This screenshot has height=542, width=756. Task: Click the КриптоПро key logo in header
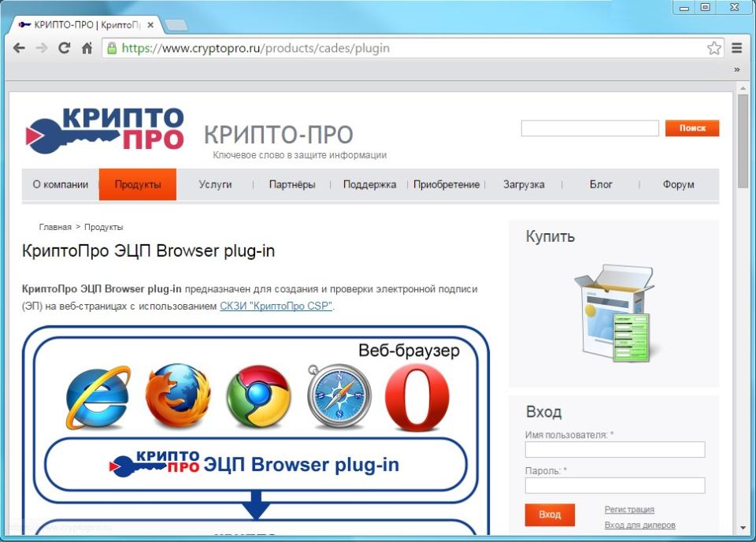pos(105,129)
